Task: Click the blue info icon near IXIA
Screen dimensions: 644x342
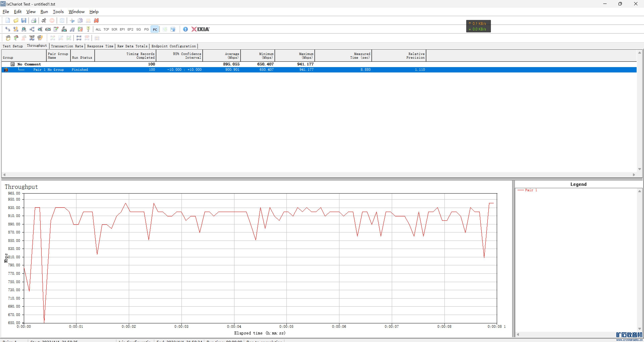Action: coord(185,29)
